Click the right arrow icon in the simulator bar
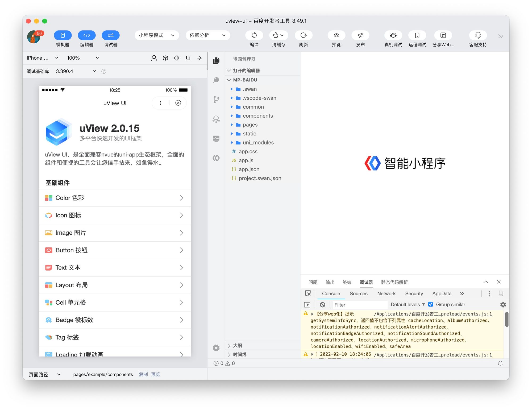The image size is (532, 410). [x=199, y=58]
